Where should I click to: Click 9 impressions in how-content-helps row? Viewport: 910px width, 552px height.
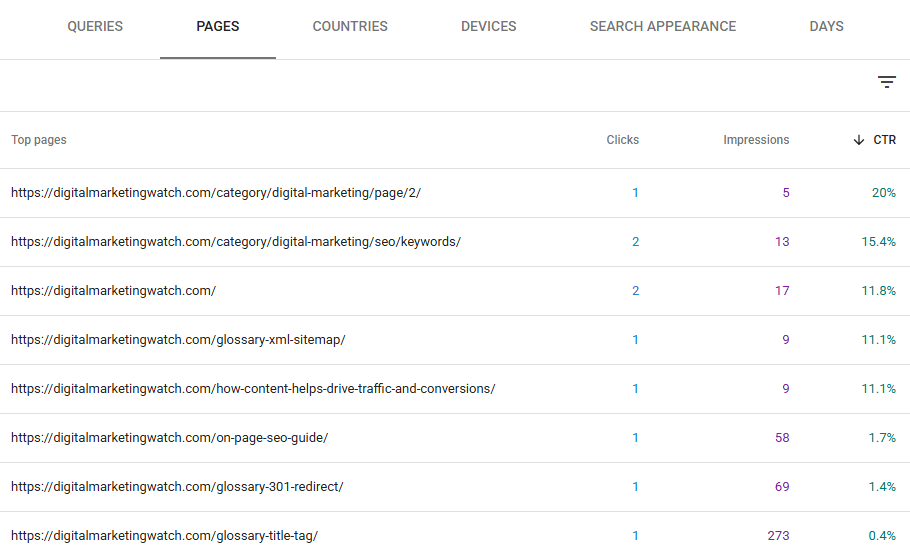(x=786, y=388)
